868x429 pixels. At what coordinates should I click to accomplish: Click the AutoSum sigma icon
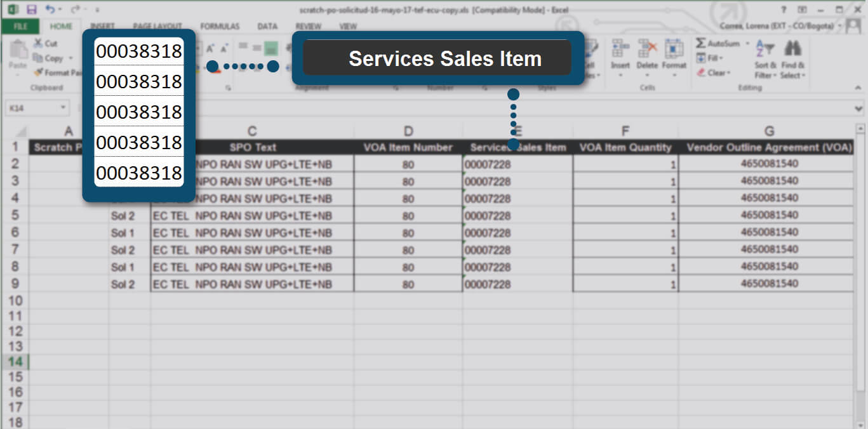(701, 44)
